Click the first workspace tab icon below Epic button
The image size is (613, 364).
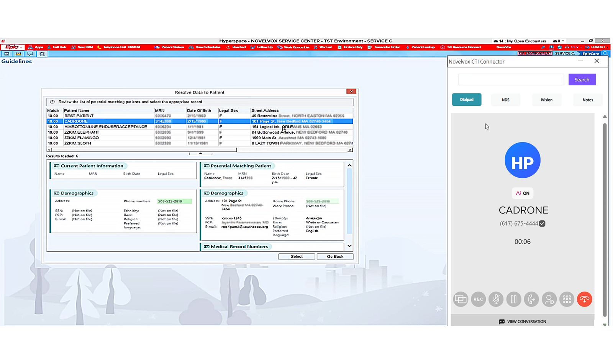tap(7, 54)
